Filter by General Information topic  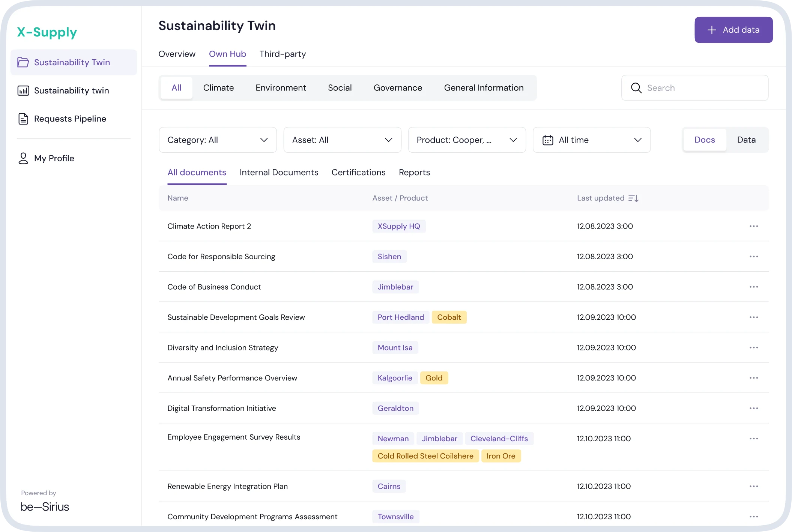484,88
